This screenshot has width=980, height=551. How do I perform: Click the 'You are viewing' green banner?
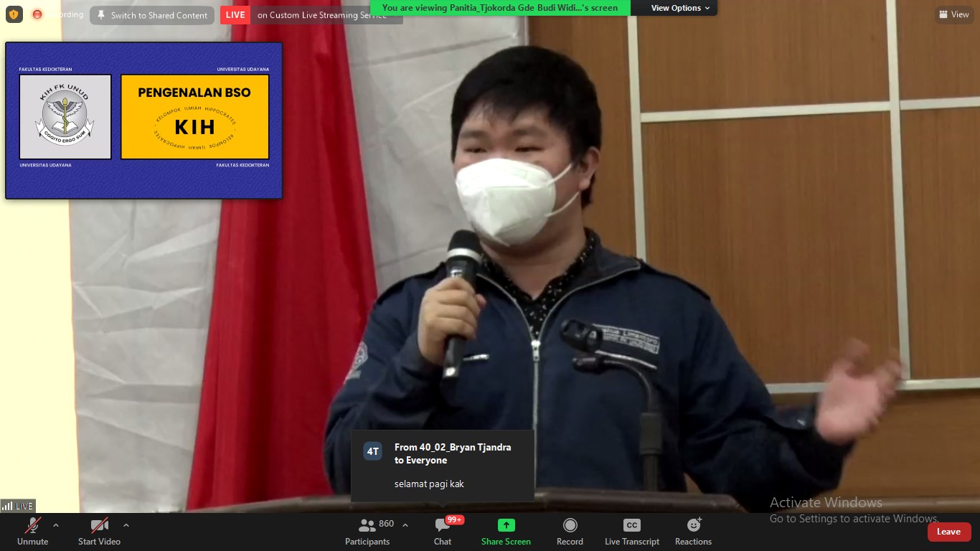(x=500, y=8)
